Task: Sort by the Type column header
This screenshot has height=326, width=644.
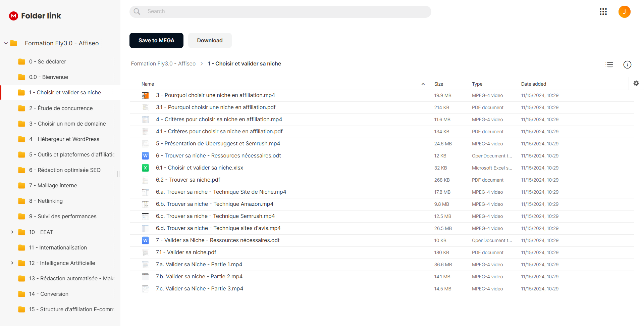Action: point(477,84)
